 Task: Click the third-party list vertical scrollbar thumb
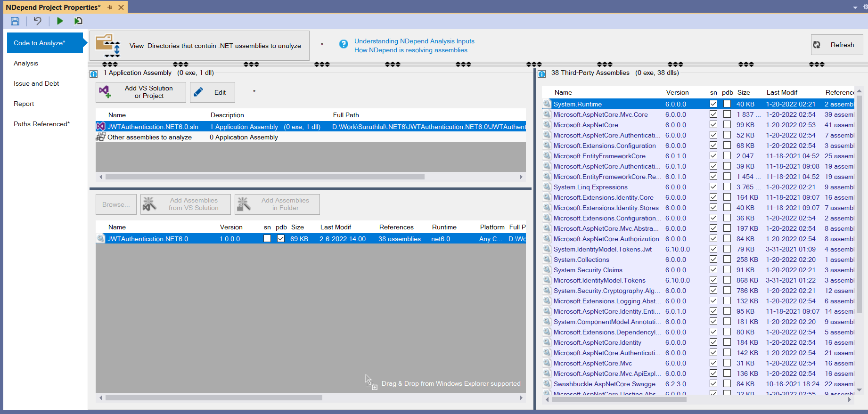point(859,205)
